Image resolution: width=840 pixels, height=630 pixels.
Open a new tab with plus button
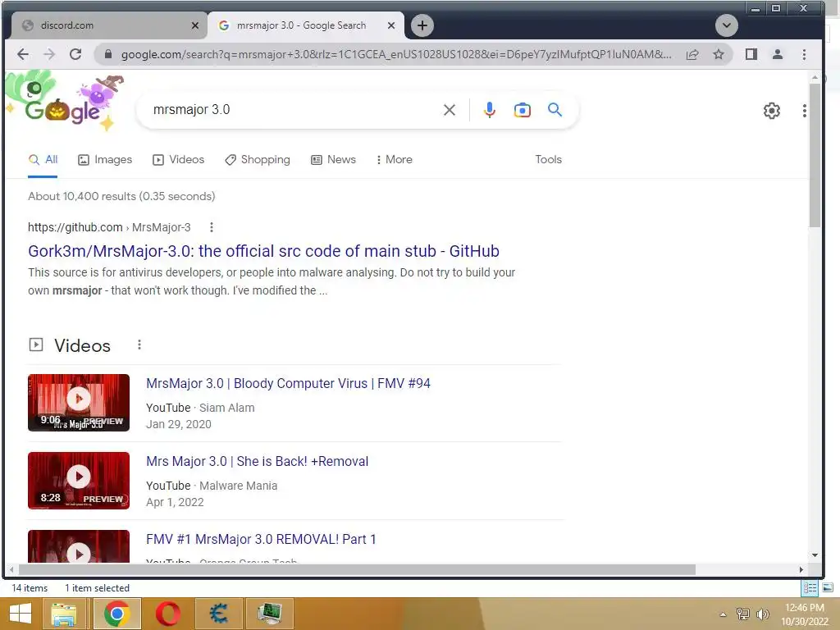tap(422, 25)
